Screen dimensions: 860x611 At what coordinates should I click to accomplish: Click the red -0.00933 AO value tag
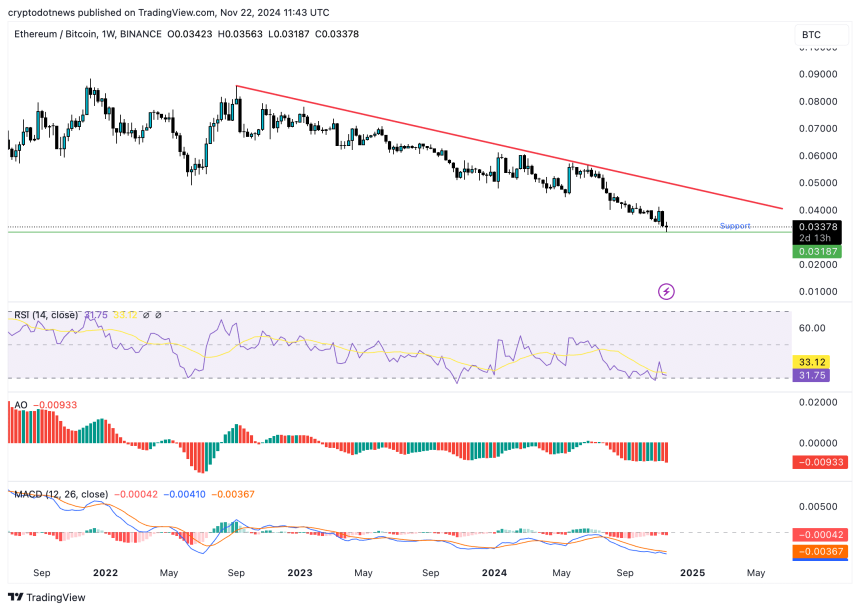819,462
